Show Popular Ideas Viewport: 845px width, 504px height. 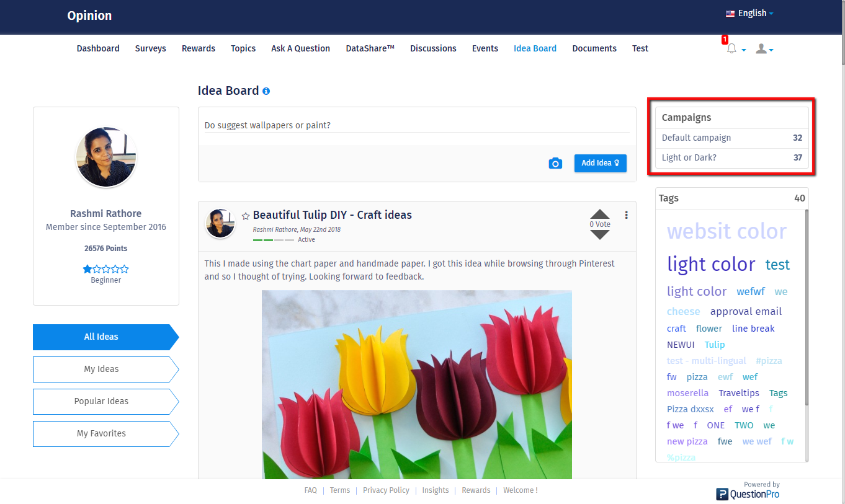tap(102, 401)
